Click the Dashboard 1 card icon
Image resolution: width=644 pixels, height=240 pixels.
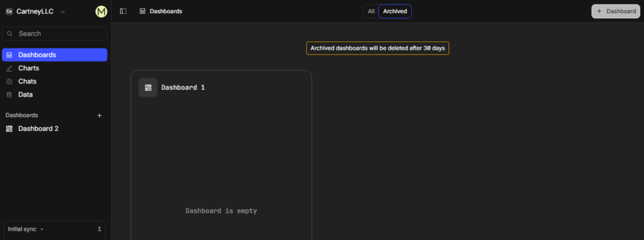(x=148, y=87)
